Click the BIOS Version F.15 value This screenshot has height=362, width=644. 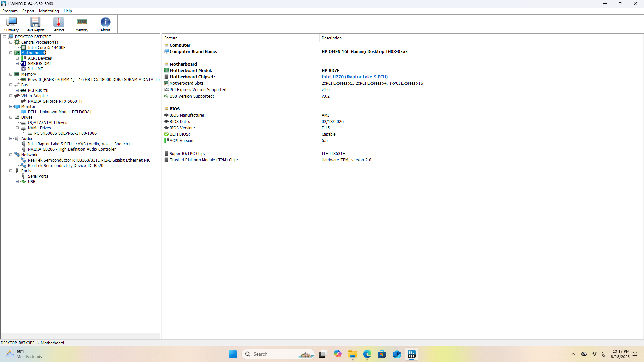tap(326, 128)
